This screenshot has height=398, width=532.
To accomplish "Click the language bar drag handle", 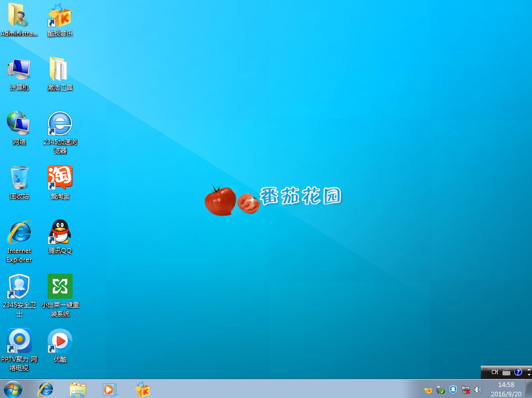I will [485, 372].
